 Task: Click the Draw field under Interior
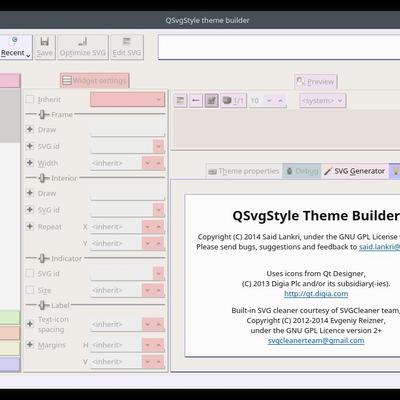click(x=127, y=193)
